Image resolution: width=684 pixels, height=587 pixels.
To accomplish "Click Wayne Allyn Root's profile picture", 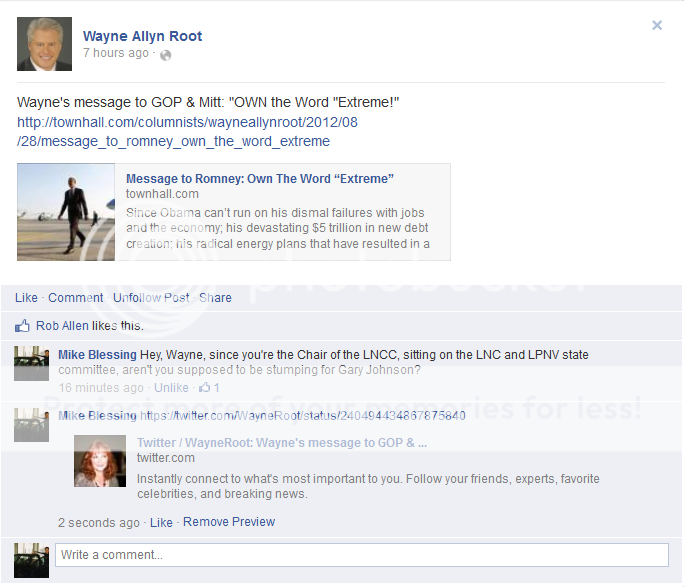I will click(x=45, y=44).
